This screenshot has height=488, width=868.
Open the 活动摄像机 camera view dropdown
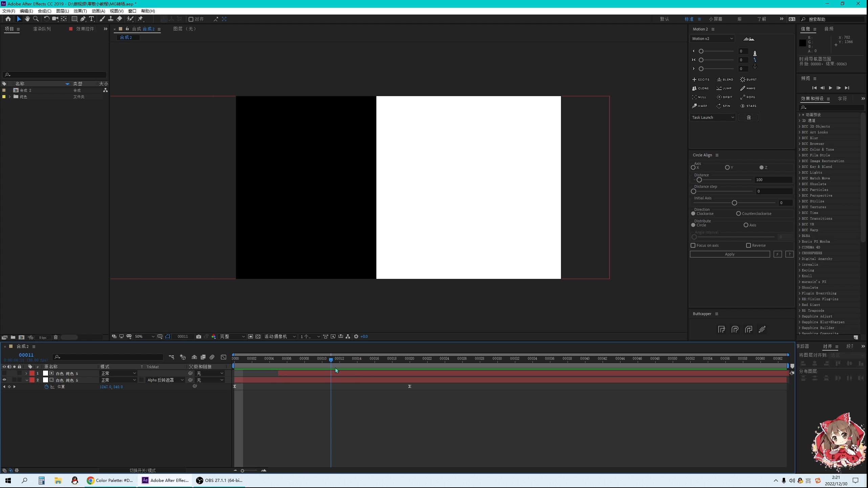[x=280, y=336]
